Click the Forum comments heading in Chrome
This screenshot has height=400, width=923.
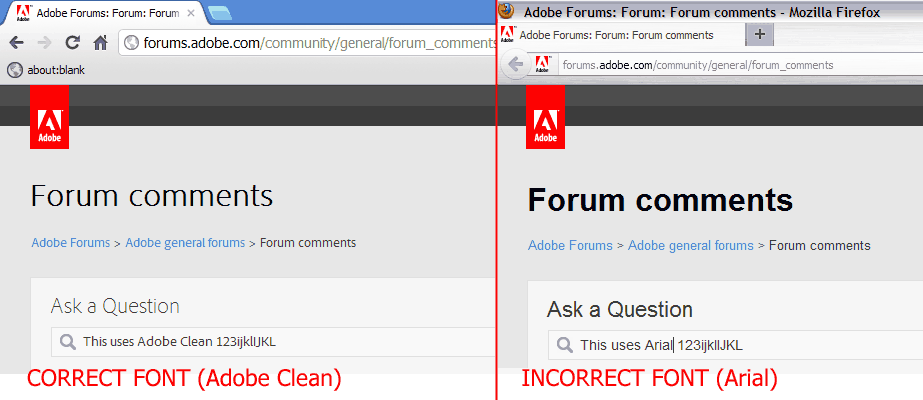point(152,195)
